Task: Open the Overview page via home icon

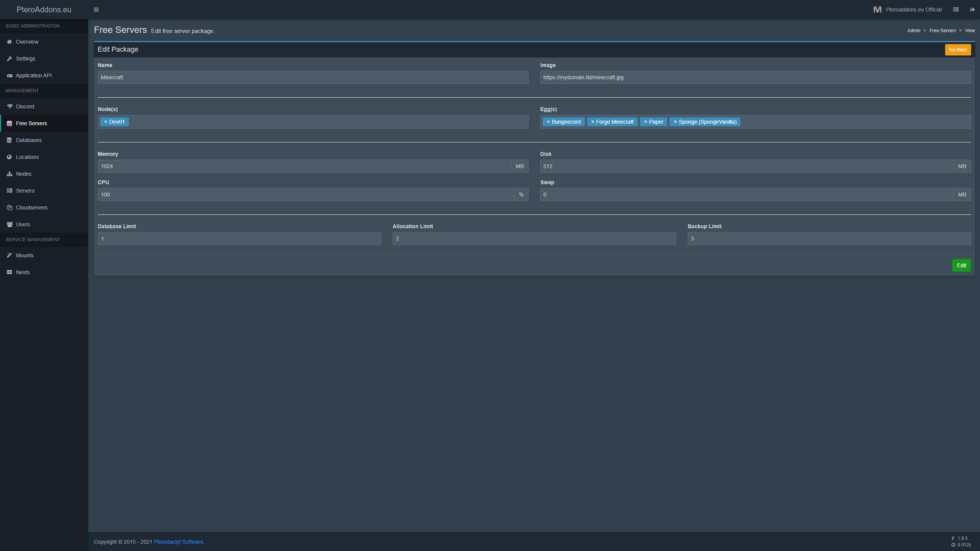Action: point(10,42)
